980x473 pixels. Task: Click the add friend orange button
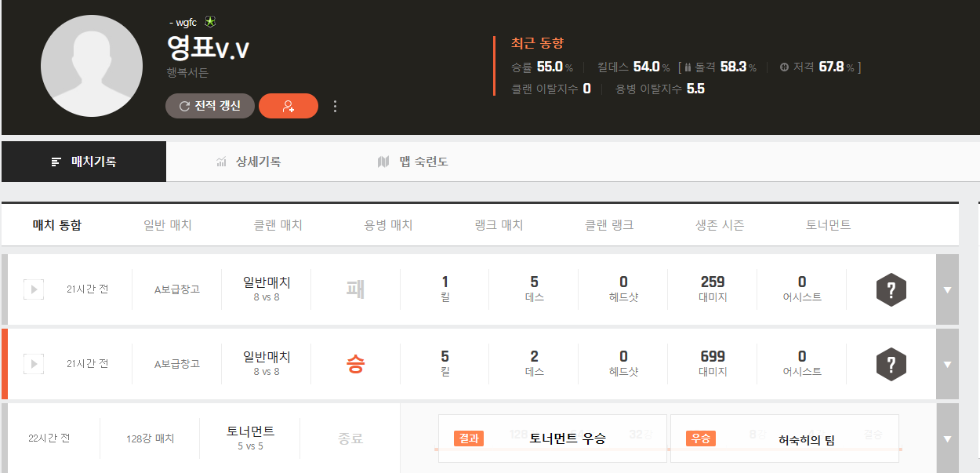tap(288, 106)
